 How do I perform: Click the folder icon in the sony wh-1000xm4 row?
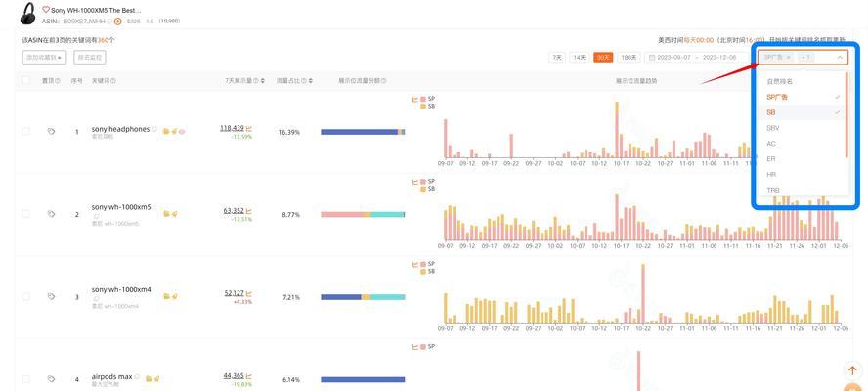pyautogui.click(x=166, y=296)
